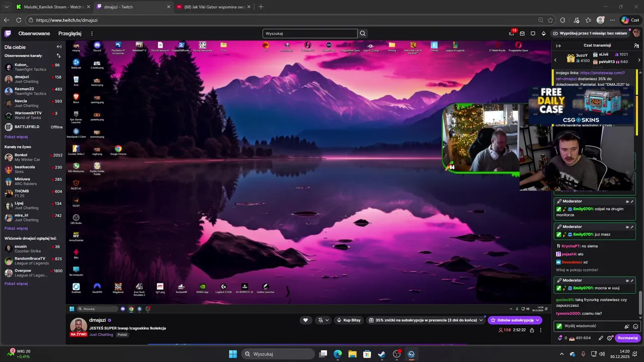Open Steam from the Windows taskbar
This screenshot has width=644, height=362.
click(381, 354)
